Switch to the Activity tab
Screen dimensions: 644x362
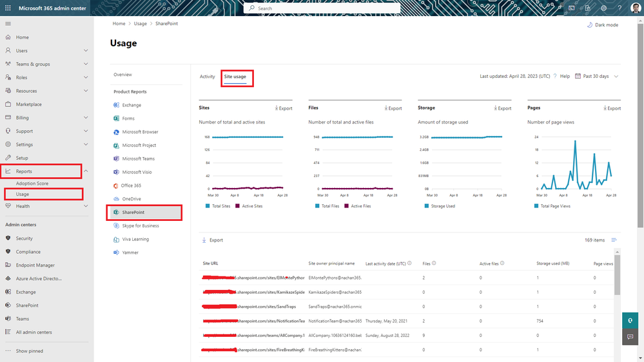207,77
